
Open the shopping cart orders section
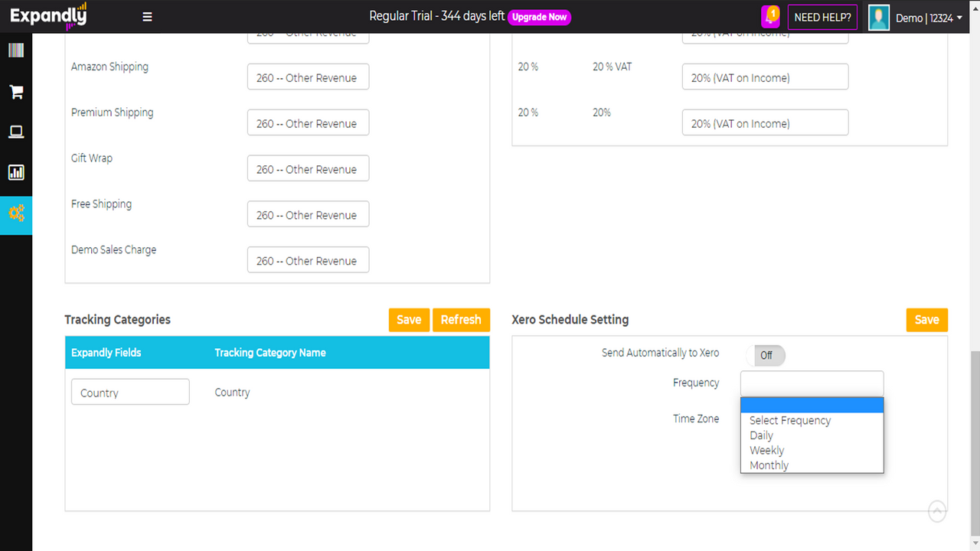pyautogui.click(x=15, y=91)
